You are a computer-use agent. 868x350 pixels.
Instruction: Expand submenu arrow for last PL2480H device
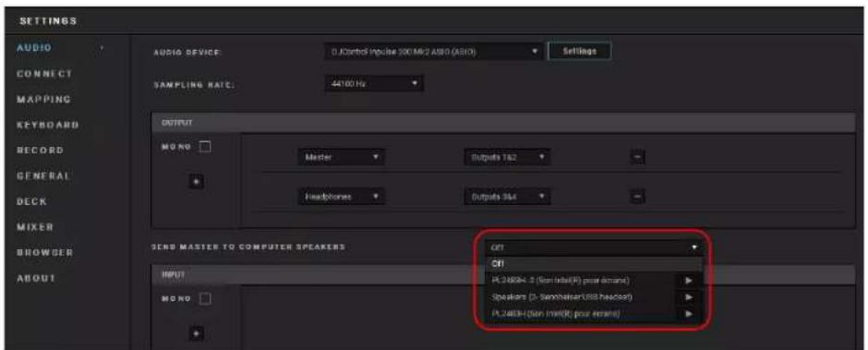pyautogui.click(x=689, y=314)
